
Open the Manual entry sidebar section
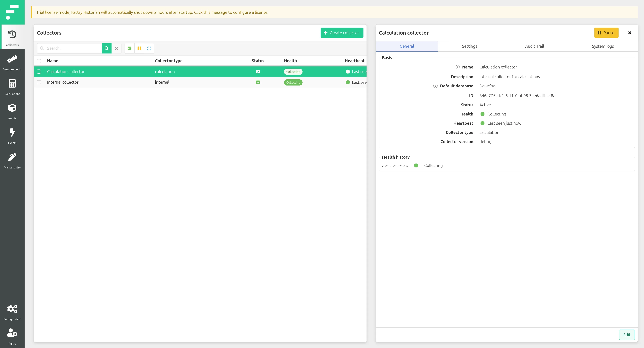click(12, 160)
